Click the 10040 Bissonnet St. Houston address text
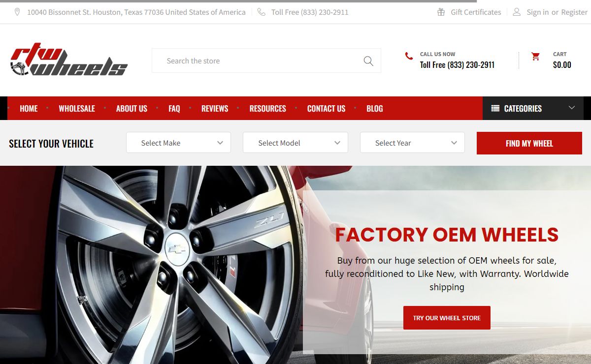This screenshot has height=364, width=591. [136, 12]
